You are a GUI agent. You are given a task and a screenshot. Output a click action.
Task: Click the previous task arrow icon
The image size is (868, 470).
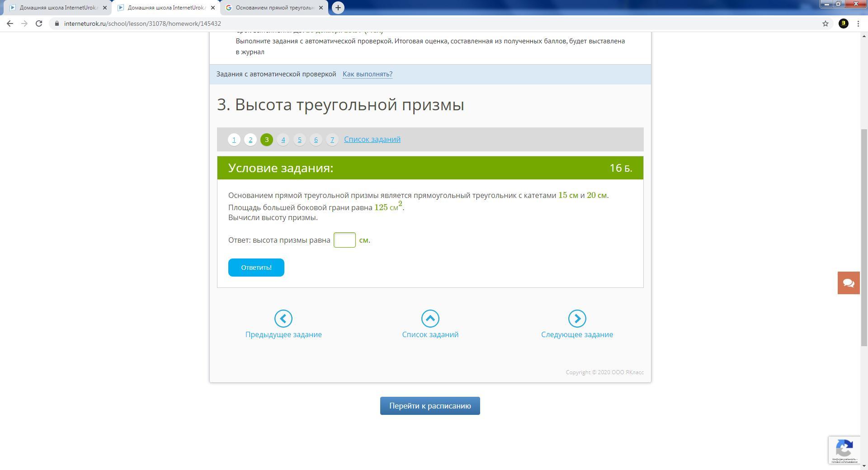[x=283, y=319]
